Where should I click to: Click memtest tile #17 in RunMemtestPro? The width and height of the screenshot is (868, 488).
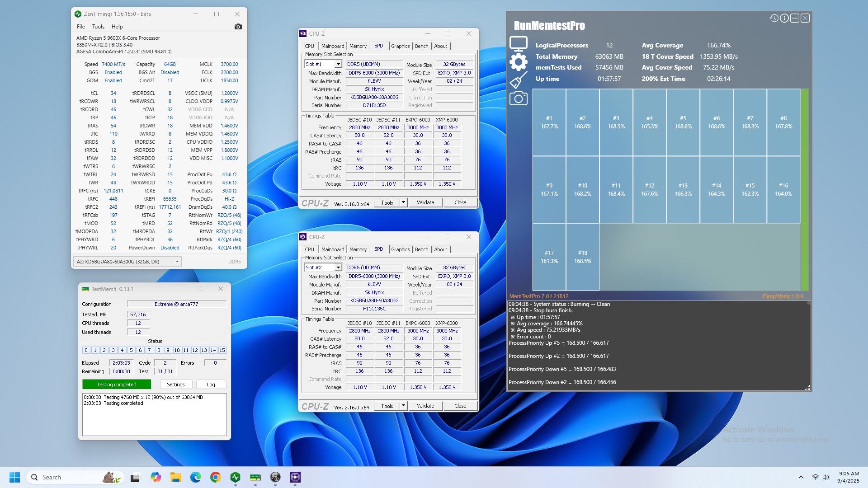click(549, 257)
